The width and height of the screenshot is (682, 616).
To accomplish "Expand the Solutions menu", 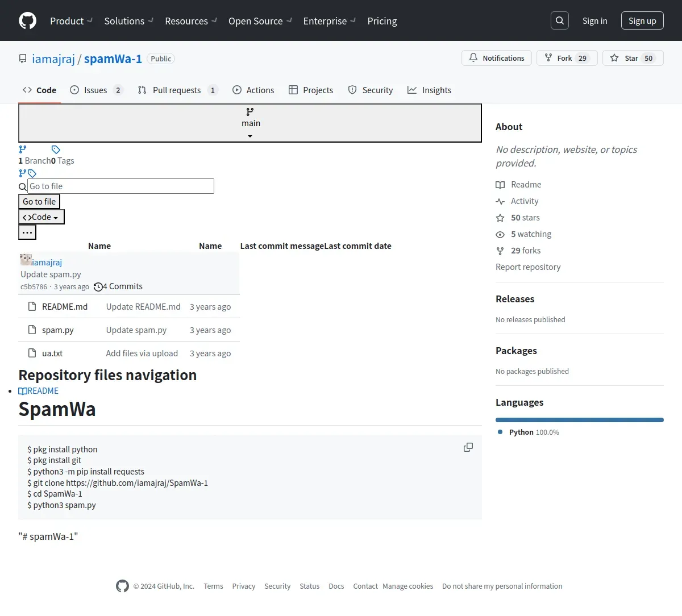I will tap(129, 21).
